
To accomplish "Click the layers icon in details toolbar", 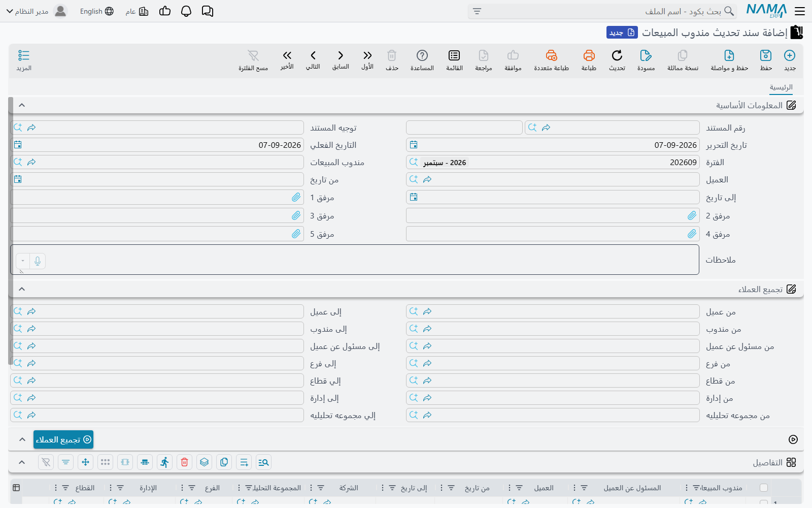I will 205,462.
